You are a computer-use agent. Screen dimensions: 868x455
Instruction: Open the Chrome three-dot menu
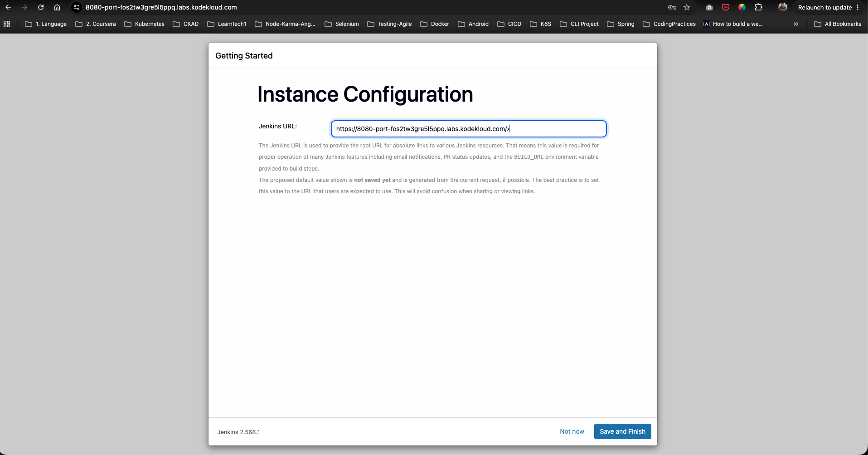(858, 7)
